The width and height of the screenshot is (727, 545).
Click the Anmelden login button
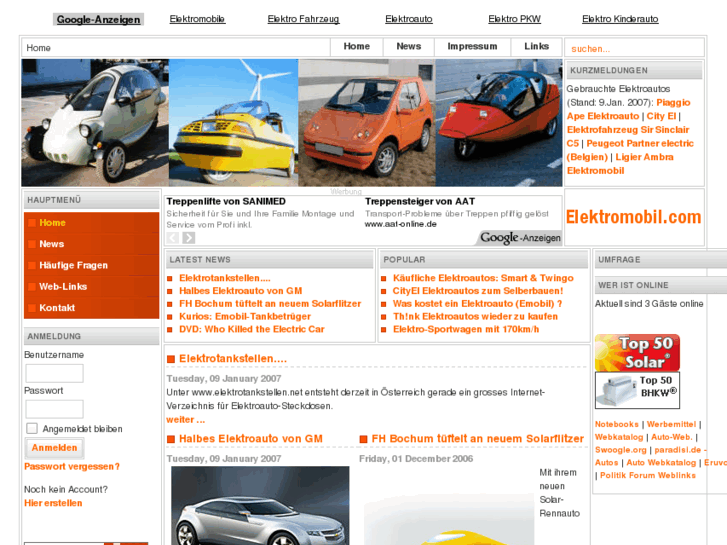[x=54, y=448]
